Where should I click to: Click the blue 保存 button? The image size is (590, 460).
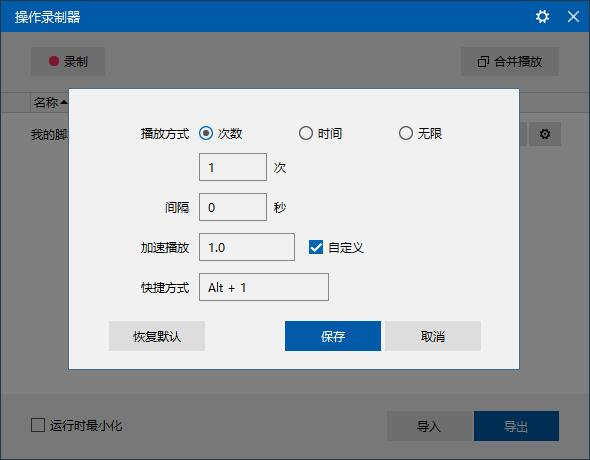click(333, 336)
